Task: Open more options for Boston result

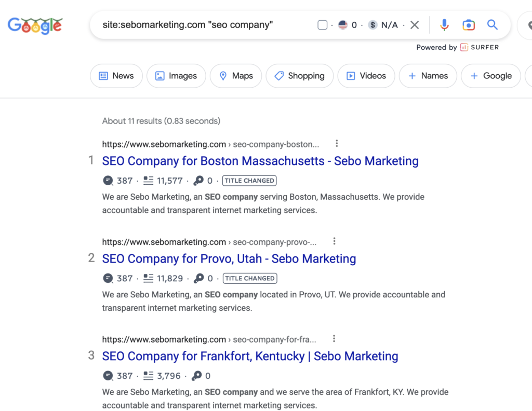Action: 337,144
